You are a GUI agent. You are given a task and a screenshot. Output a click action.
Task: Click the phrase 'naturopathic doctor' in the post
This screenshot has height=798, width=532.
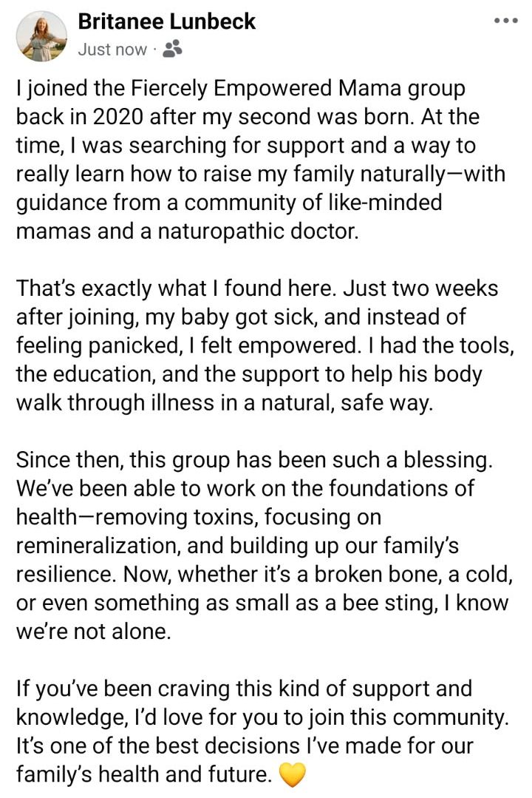(258, 231)
